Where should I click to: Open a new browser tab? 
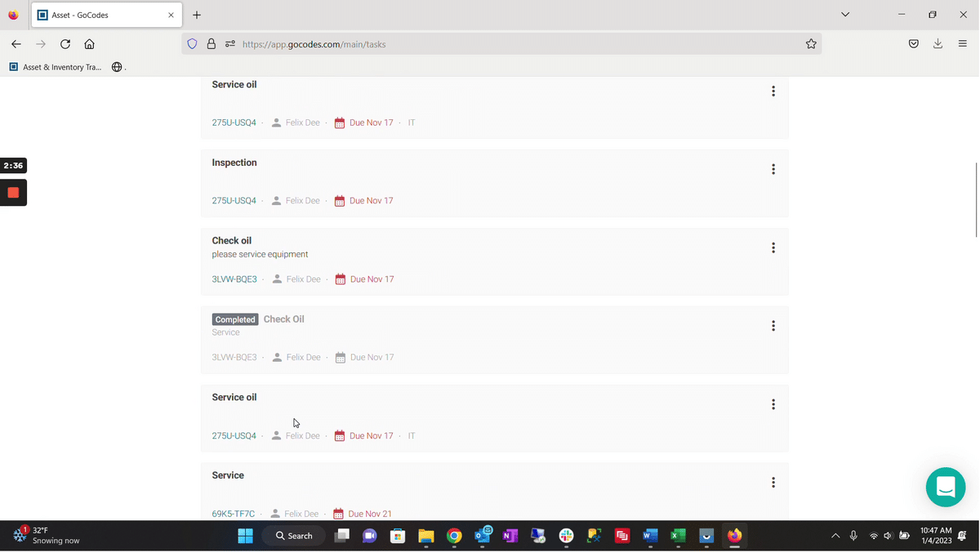197,15
